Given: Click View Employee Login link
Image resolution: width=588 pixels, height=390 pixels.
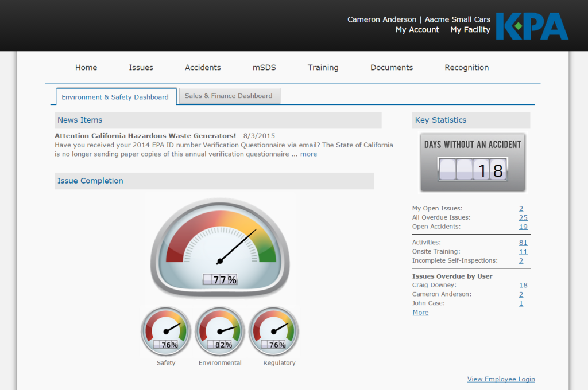Looking at the screenshot, I should [501, 379].
